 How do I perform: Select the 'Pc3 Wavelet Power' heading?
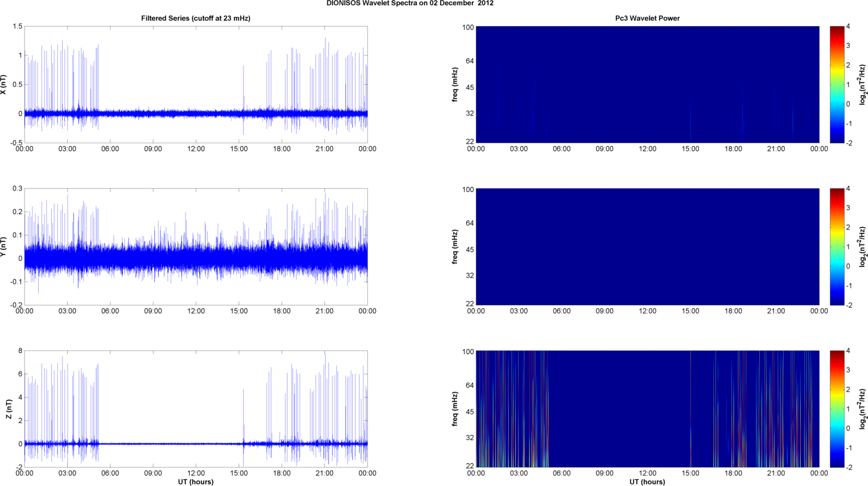[647, 18]
